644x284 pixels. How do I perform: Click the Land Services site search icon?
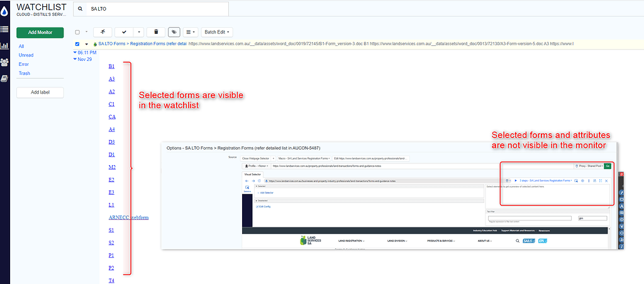coord(518,241)
